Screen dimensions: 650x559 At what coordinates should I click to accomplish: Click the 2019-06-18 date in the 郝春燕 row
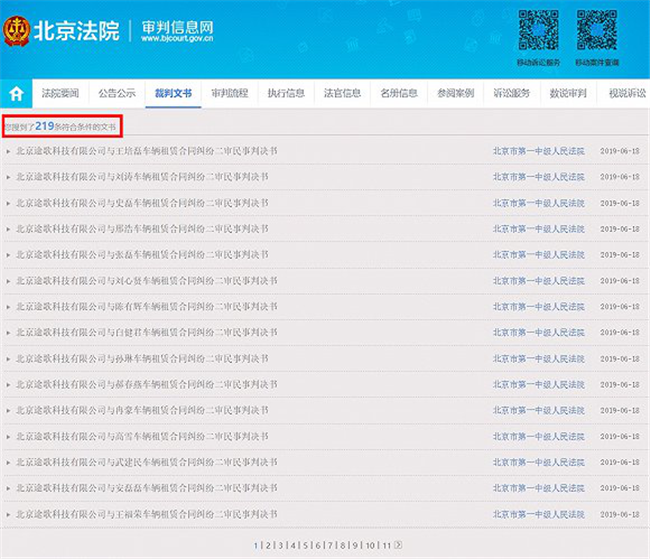coord(620,384)
